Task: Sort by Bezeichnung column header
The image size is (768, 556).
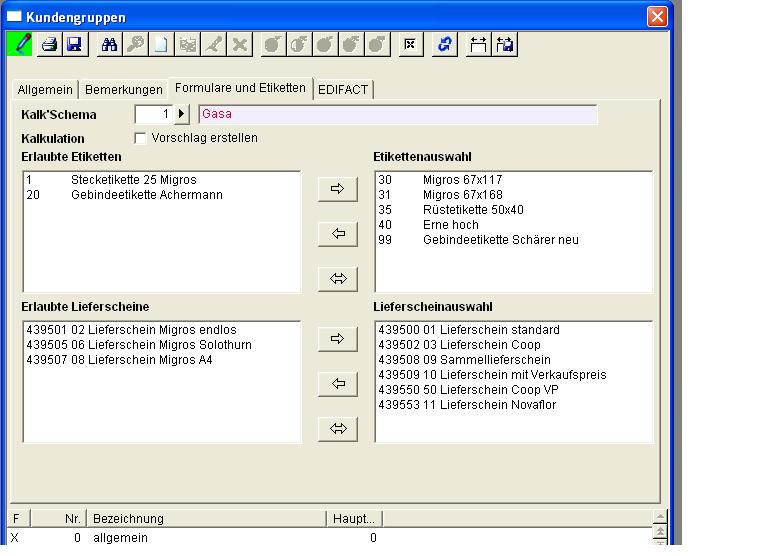Action: click(x=206, y=518)
